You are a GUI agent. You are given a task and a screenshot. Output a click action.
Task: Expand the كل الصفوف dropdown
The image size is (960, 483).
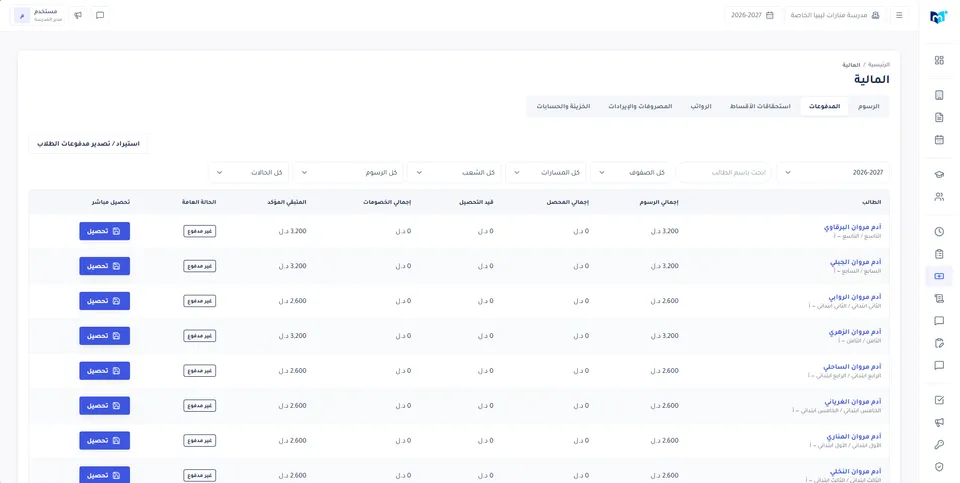coord(631,173)
